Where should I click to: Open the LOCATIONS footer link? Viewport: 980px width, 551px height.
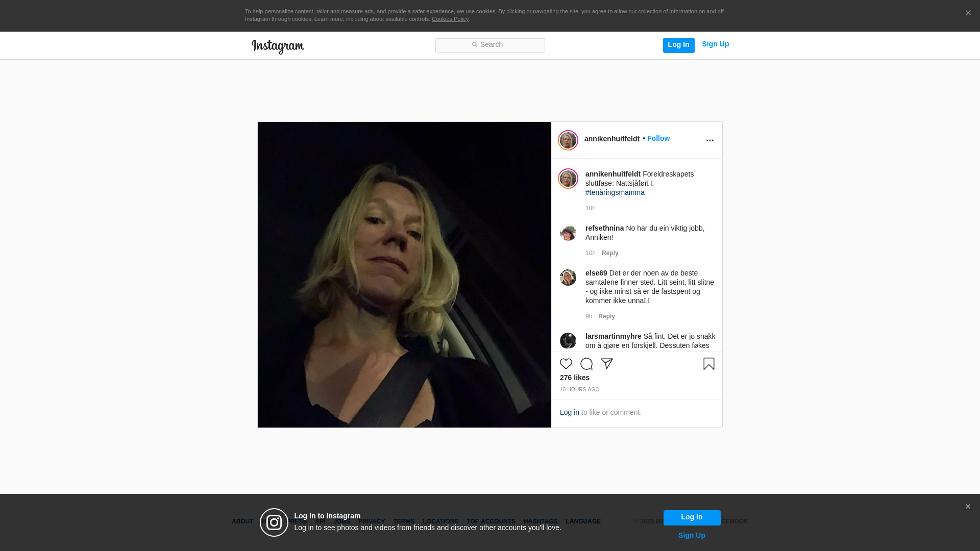coord(440,521)
